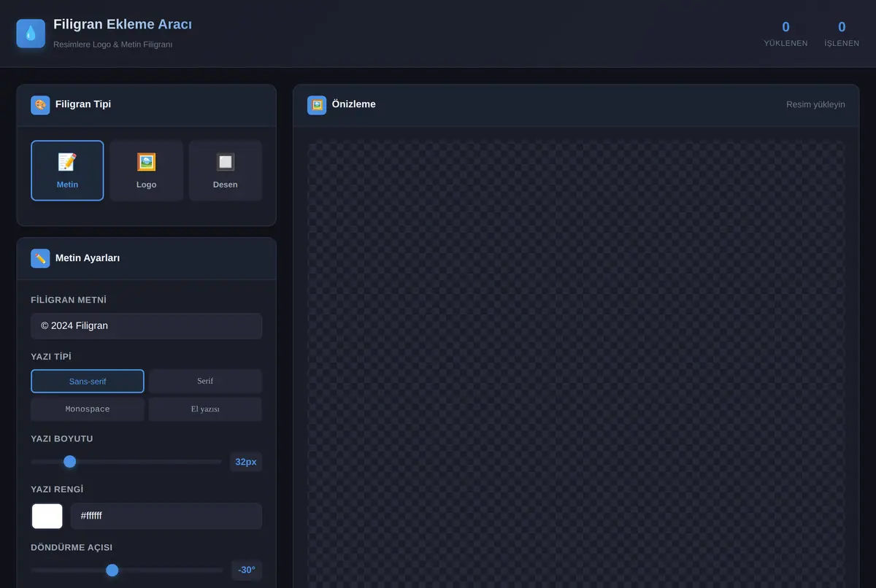Click the checkered preview canvas area

pyautogui.click(x=576, y=364)
